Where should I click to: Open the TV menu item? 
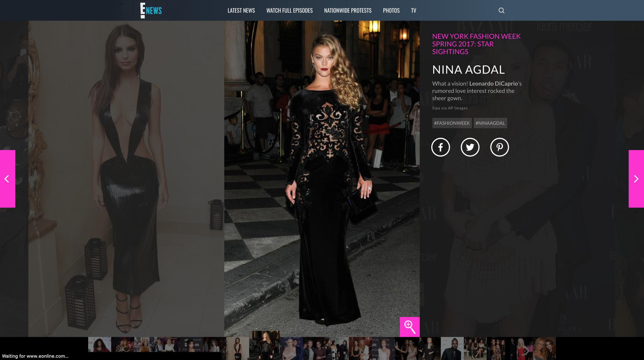tap(413, 10)
